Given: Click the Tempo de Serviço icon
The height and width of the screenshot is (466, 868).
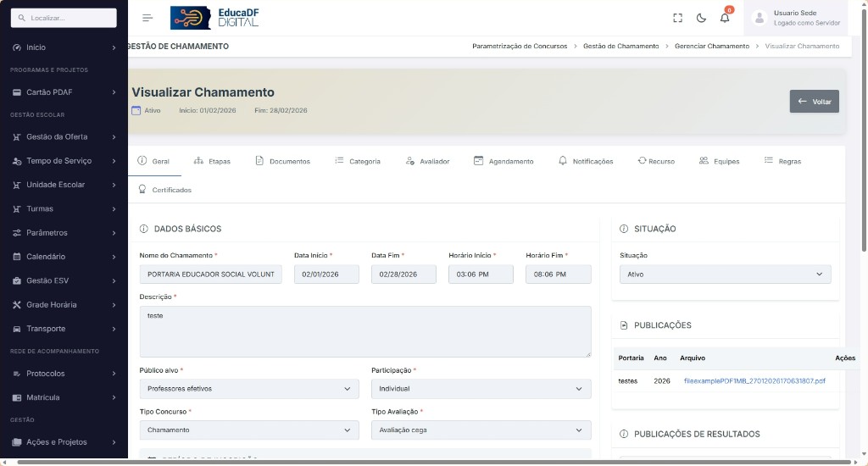Looking at the screenshot, I should pyautogui.click(x=17, y=161).
